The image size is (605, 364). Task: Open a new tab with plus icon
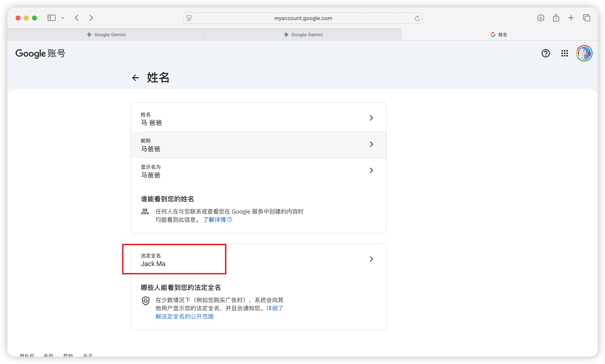[571, 18]
